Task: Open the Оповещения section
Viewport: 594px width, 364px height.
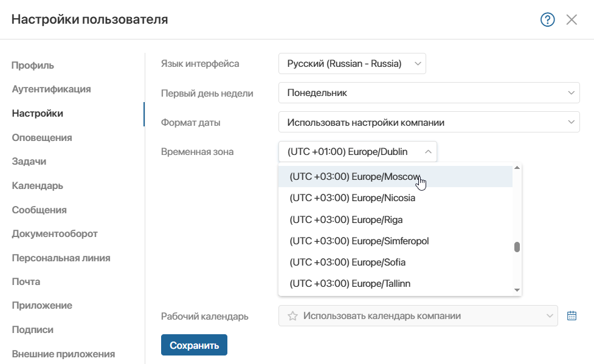Action: pos(42,137)
